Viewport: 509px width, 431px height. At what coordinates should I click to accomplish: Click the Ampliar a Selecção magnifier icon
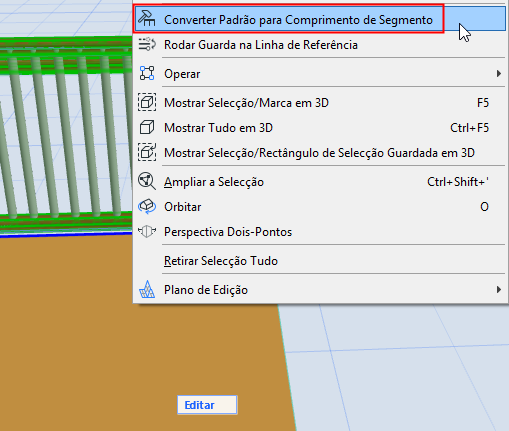tap(147, 181)
